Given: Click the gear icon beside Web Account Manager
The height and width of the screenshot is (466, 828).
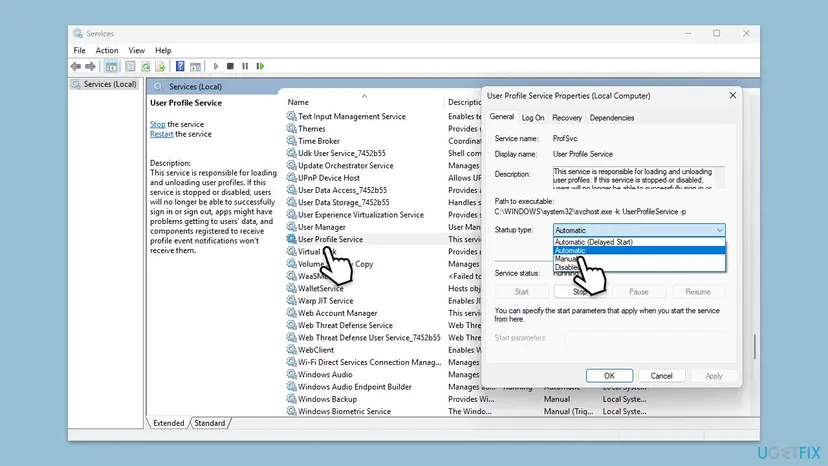Looking at the screenshot, I should coord(291,313).
